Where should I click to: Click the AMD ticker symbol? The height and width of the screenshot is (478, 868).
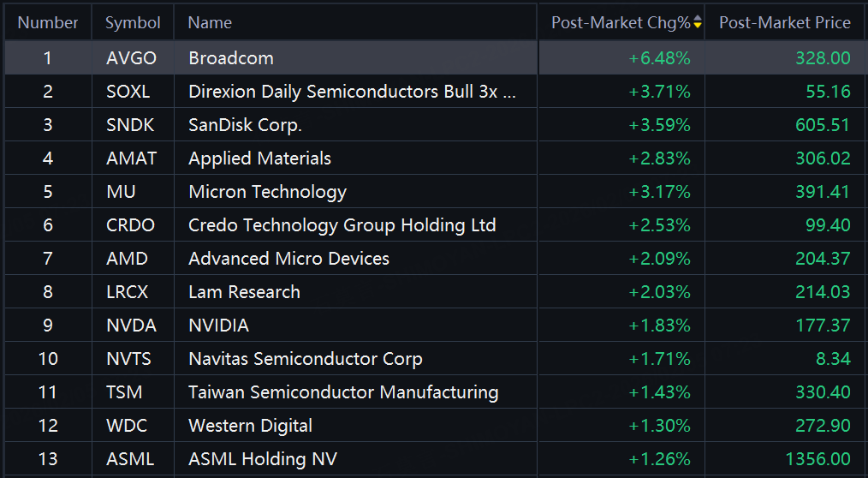[127, 259]
